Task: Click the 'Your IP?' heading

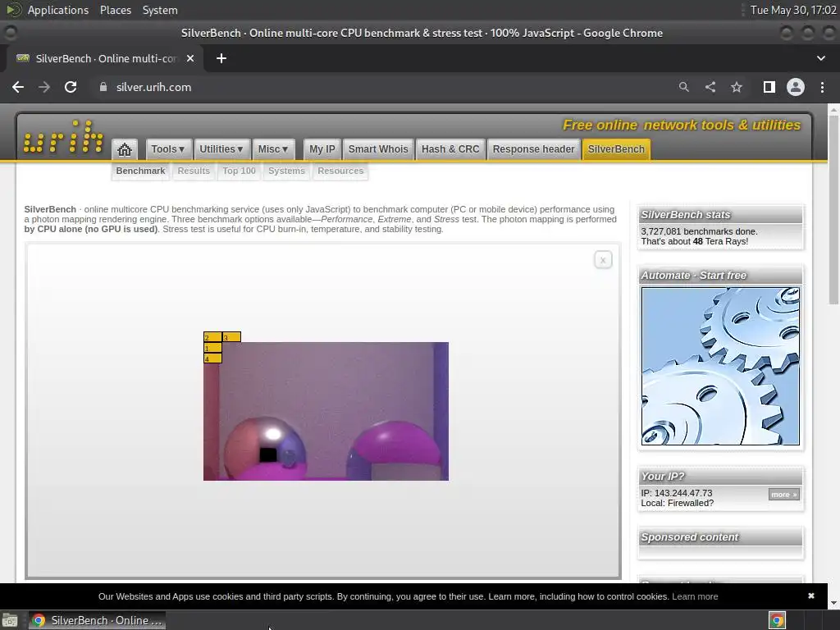Action: (x=663, y=477)
